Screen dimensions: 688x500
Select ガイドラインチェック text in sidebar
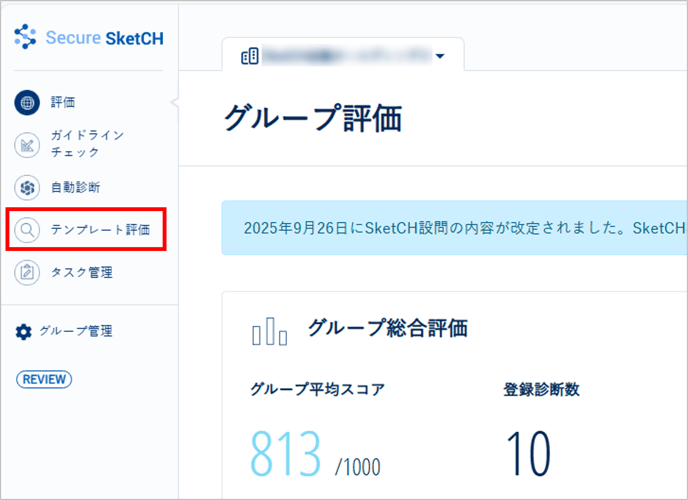point(87,144)
